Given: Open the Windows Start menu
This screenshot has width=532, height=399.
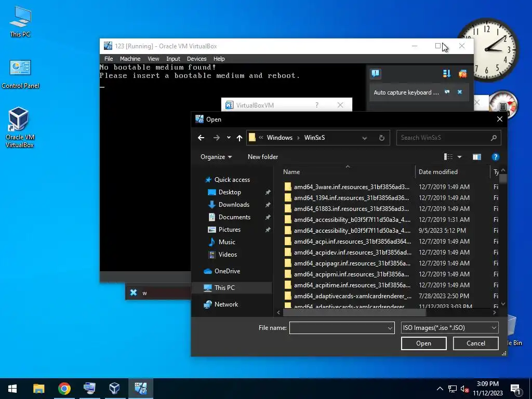Looking at the screenshot, I should (12, 388).
